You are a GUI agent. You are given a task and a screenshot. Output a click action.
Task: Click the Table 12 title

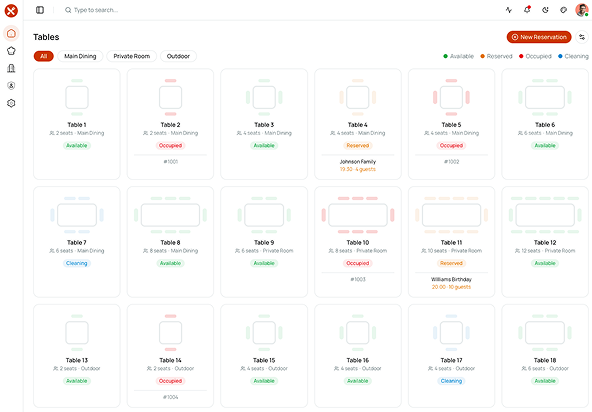click(x=545, y=242)
